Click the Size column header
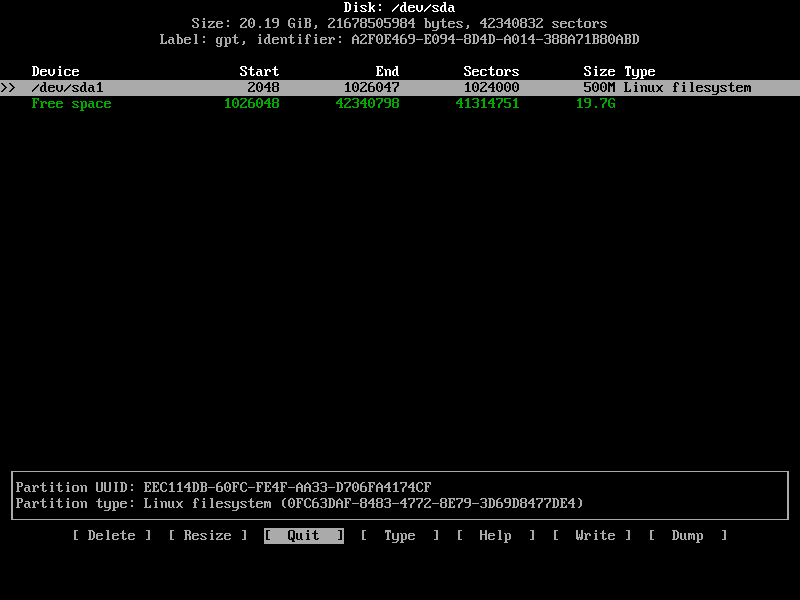The height and width of the screenshot is (600, 800). click(599, 71)
